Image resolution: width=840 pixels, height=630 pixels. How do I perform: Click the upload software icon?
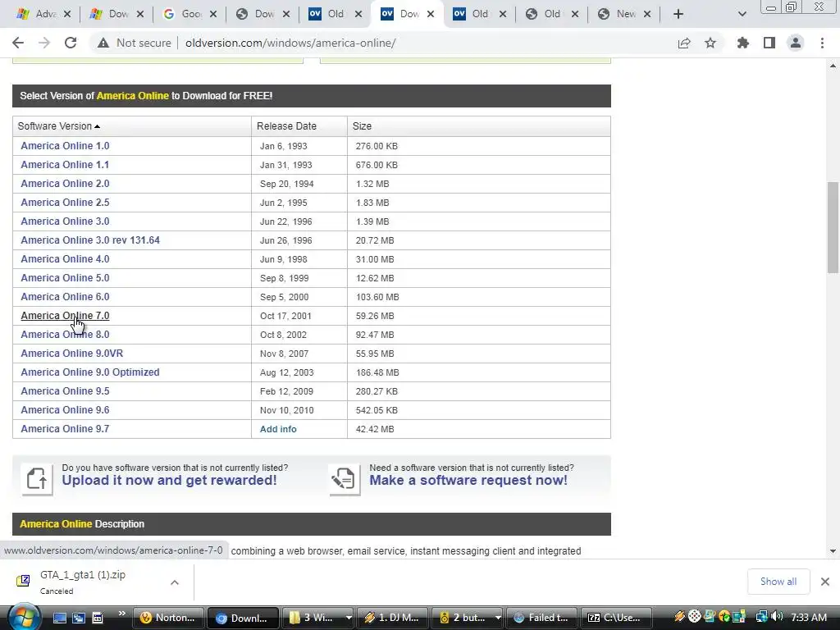coord(37,478)
